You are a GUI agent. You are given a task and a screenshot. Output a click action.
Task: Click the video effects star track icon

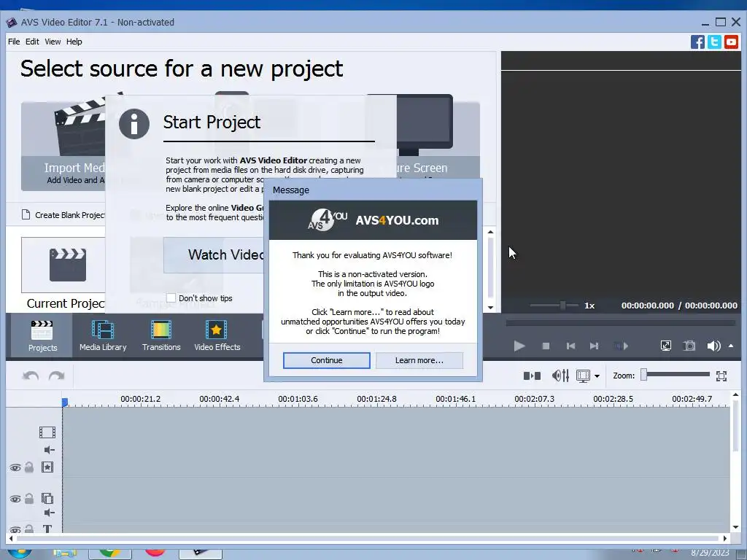pyautogui.click(x=47, y=467)
